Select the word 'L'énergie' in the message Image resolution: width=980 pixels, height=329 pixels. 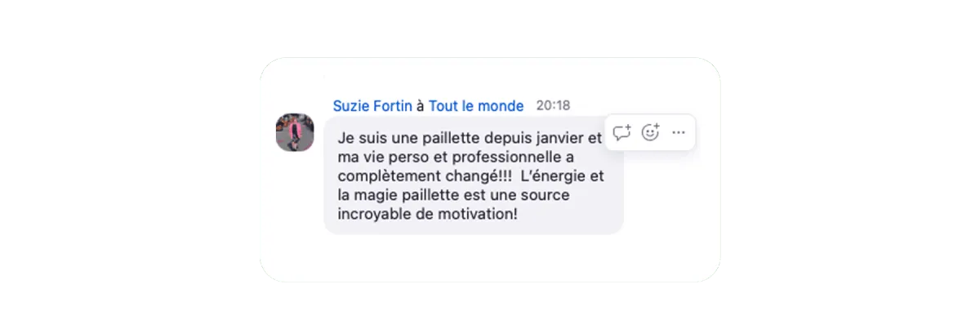(552, 177)
